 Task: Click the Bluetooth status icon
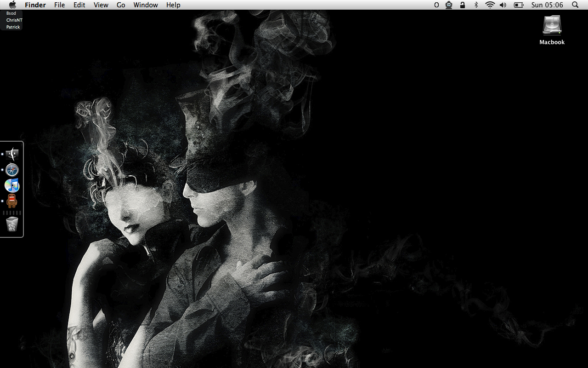pos(476,5)
